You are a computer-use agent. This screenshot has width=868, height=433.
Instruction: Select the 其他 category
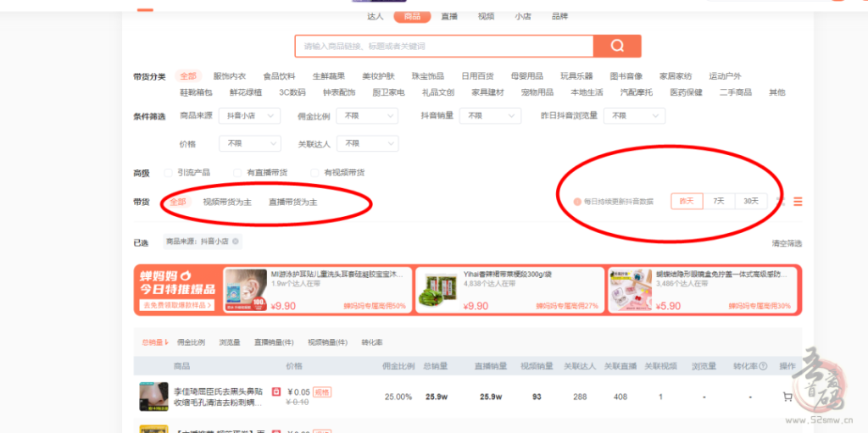(x=776, y=92)
